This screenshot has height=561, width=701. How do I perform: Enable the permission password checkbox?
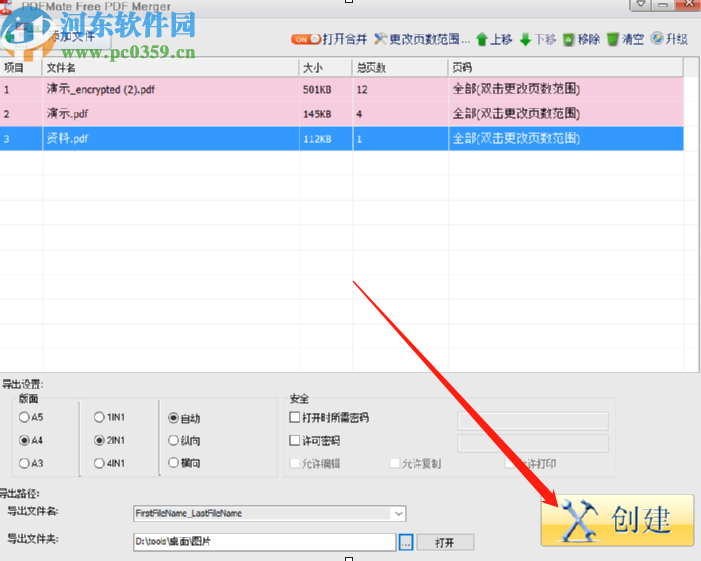295,441
